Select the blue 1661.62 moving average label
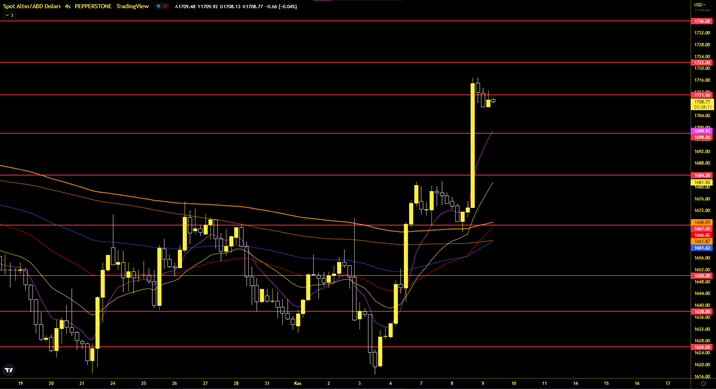This screenshot has width=716, height=389. pos(702,248)
